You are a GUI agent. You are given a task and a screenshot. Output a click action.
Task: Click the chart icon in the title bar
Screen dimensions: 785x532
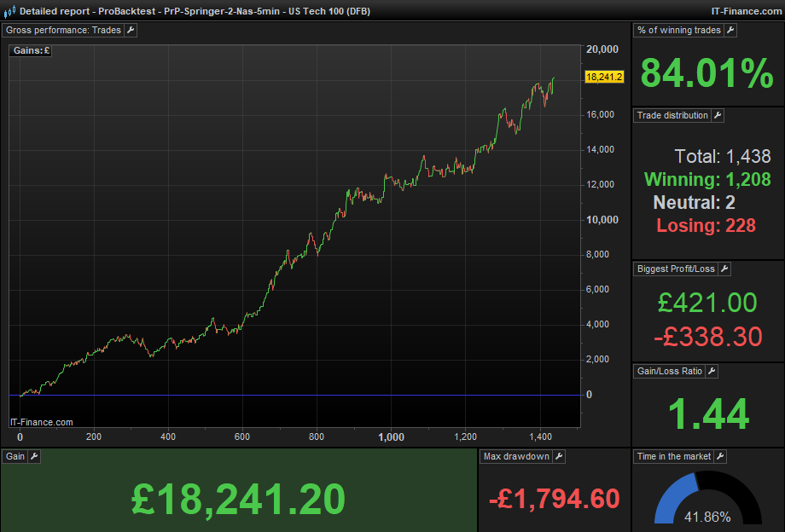9,10
